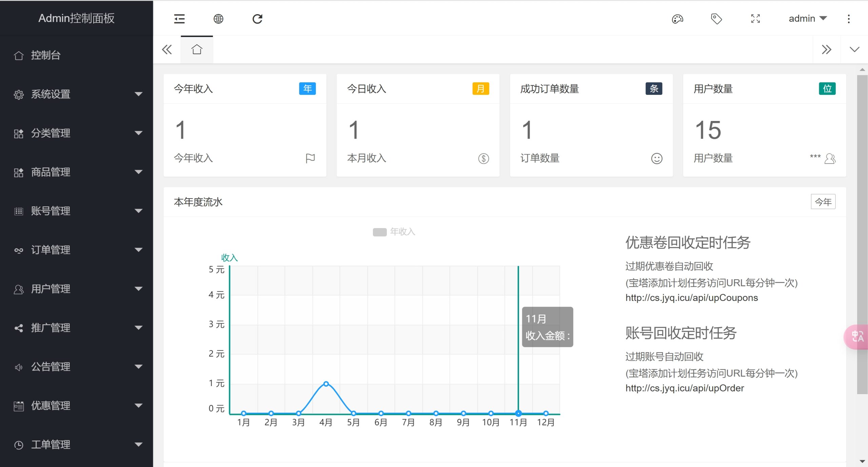Viewport: 868px width, 467px height.
Task: Click the 账号管理 table icon
Action: coord(19,211)
